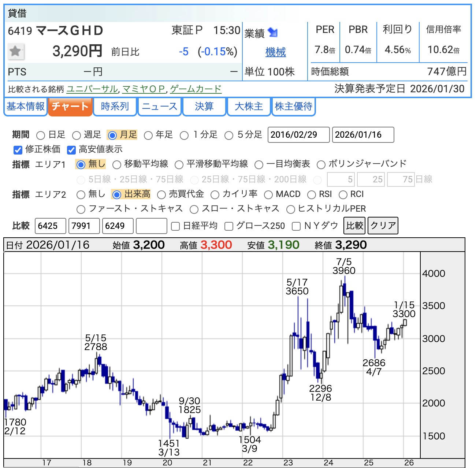Enable the 日経平均 comparison checkbox
This screenshot has width=476, height=468.
(x=176, y=226)
